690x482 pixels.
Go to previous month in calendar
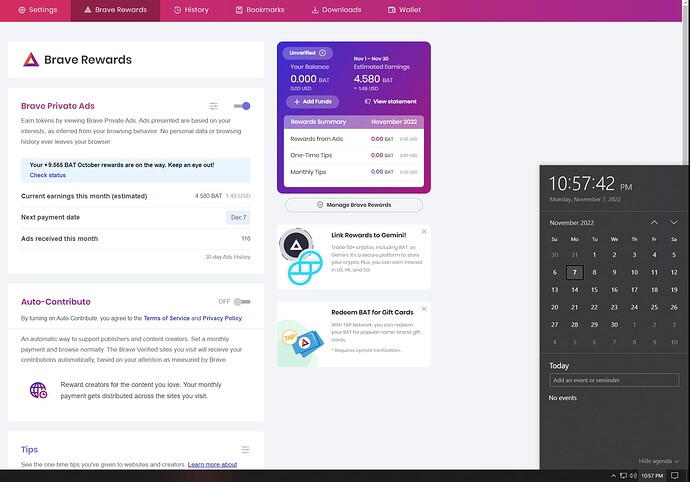tap(654, 223)
